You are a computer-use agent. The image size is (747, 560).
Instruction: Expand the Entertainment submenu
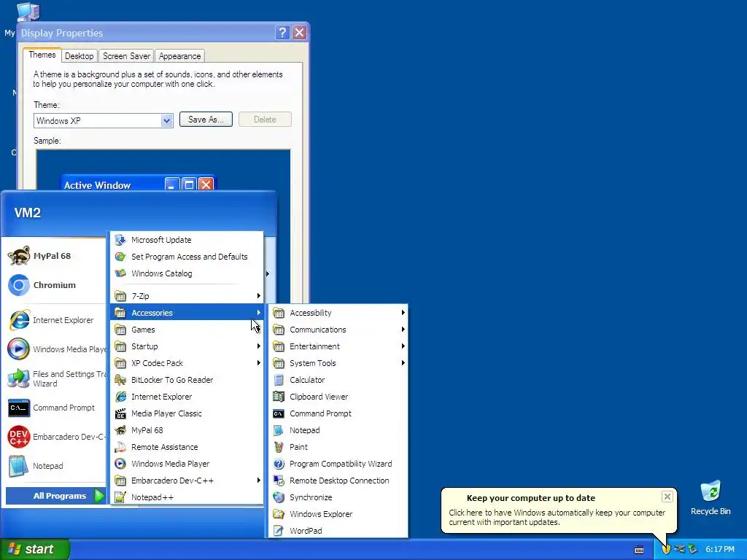(338, 346)
